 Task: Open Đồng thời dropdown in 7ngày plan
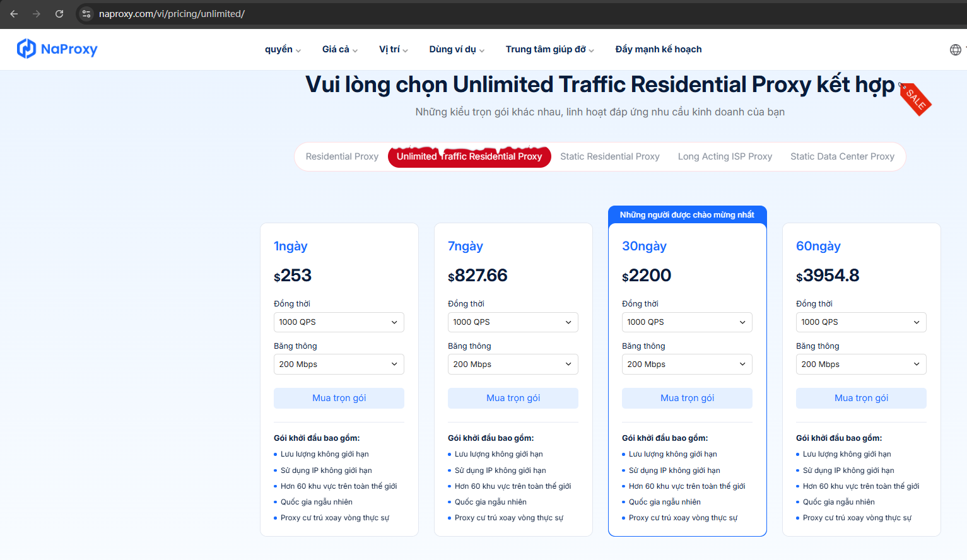pyautogui.click(x=513, y=322)
